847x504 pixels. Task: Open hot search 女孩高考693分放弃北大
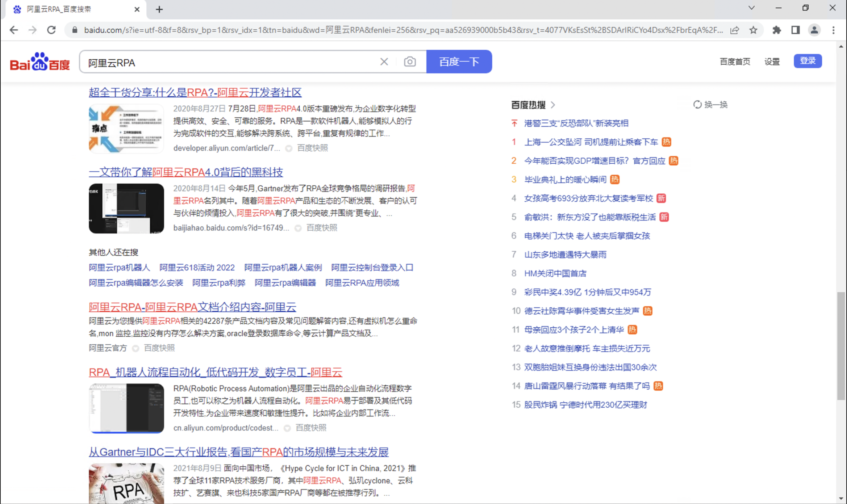click(589, 198)
